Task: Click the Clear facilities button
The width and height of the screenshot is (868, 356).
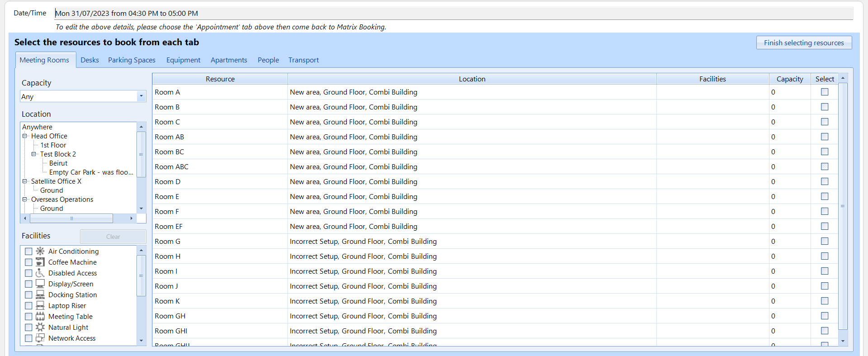Action: click(113, 237)
